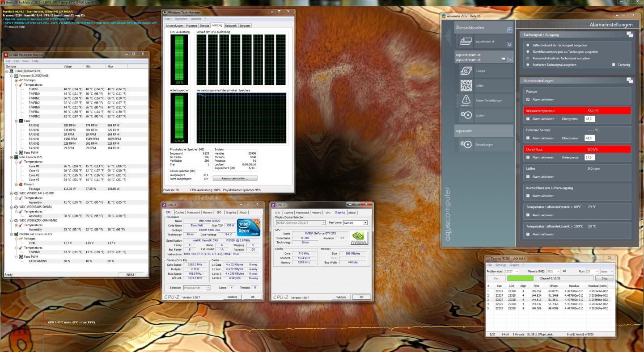Click the NVIDIA logo in CPU-Z Graphics window

point(360,238)
